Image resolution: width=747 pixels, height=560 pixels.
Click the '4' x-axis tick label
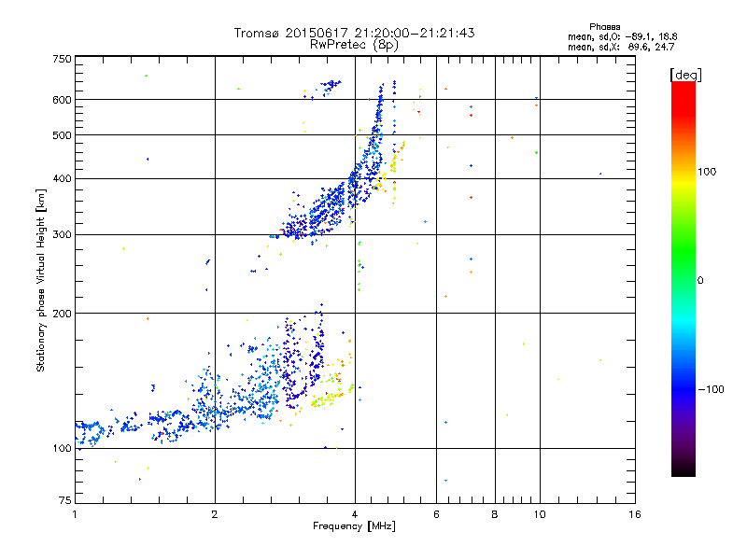[355, 514]
